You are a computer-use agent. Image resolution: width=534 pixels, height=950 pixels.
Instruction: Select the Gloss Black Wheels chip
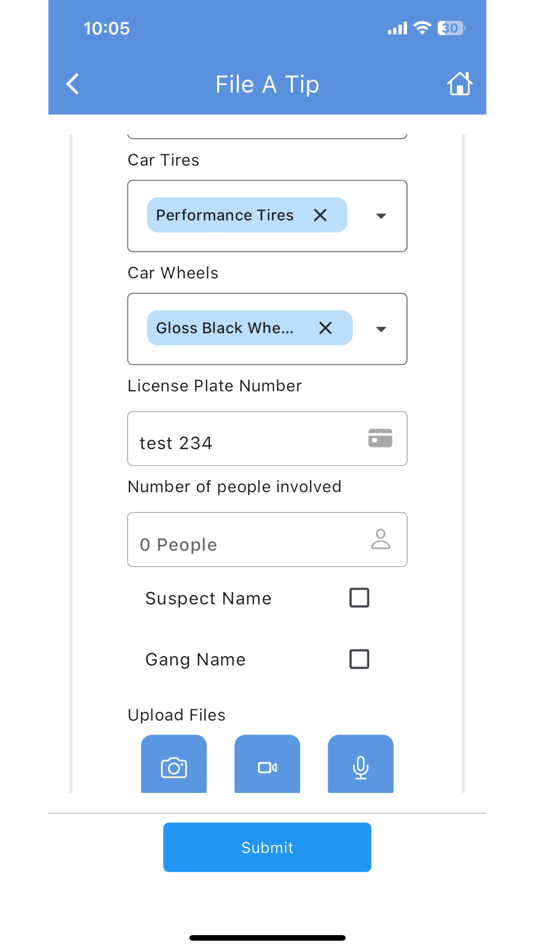(x=225, y=328)
